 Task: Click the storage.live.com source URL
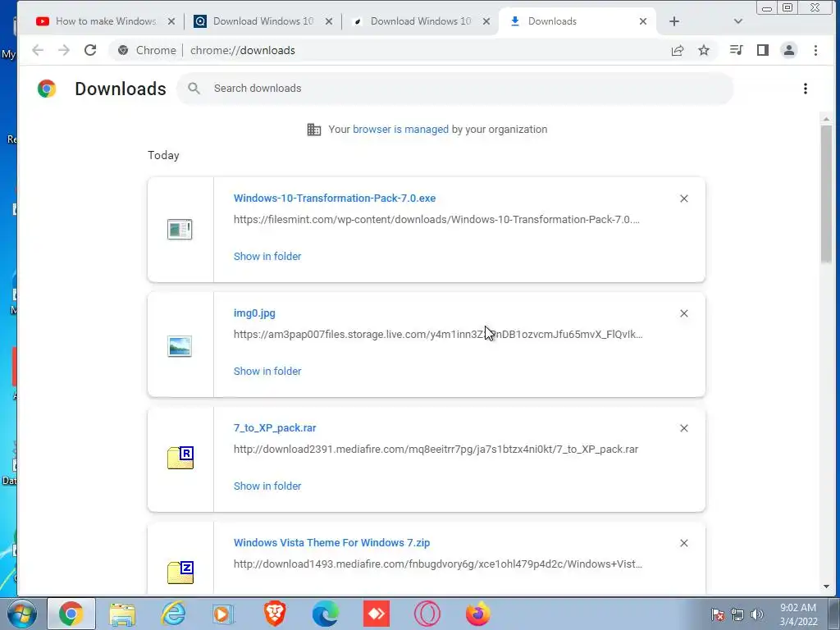point(438,335)
